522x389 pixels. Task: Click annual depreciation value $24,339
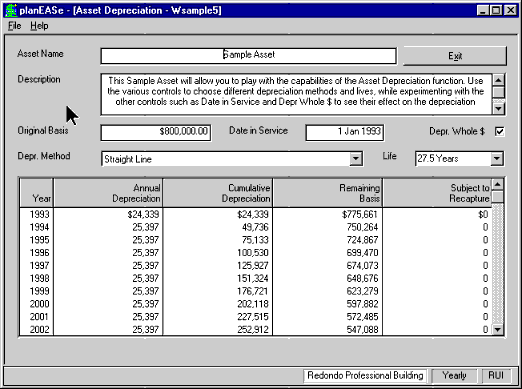coord(143,214)
